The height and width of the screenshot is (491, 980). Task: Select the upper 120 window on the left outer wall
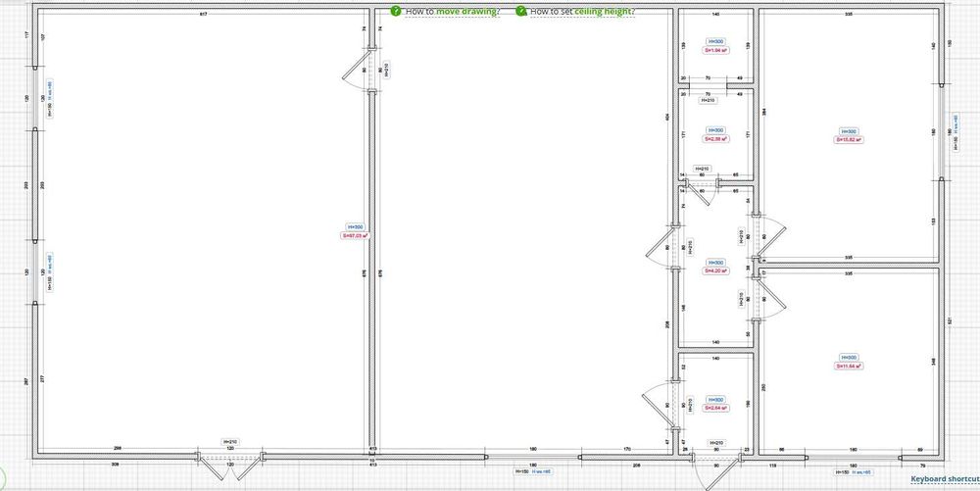[x=35, y=98]
